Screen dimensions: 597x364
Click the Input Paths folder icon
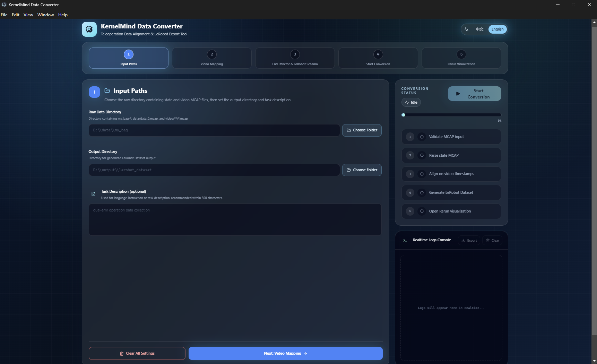pyautogui.click(x=107, y=90)
